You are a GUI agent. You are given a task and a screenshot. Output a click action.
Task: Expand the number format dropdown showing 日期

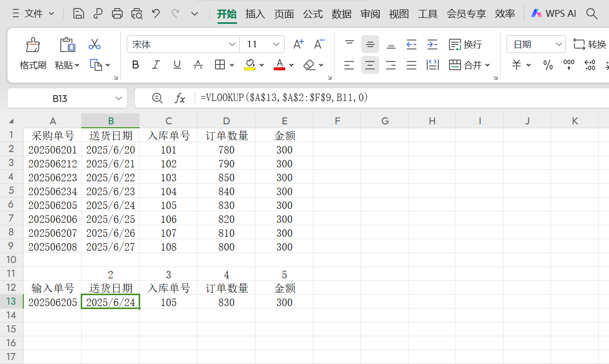point(559,45)
